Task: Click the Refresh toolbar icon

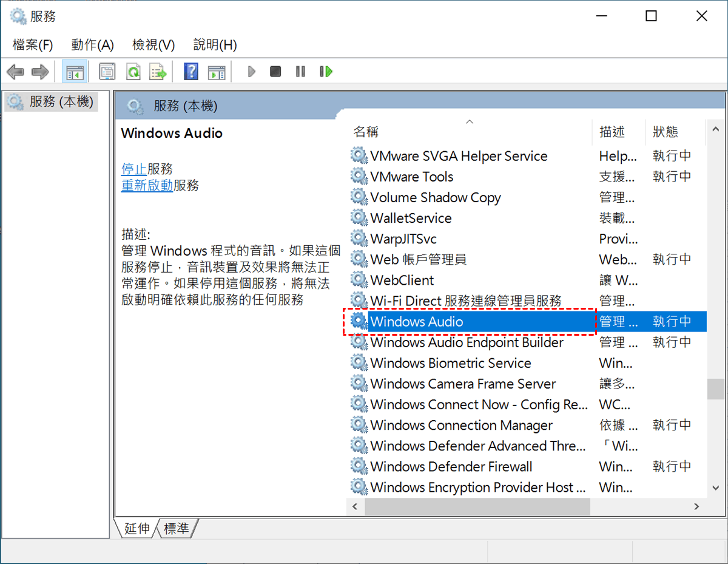Action: [133, 72]
